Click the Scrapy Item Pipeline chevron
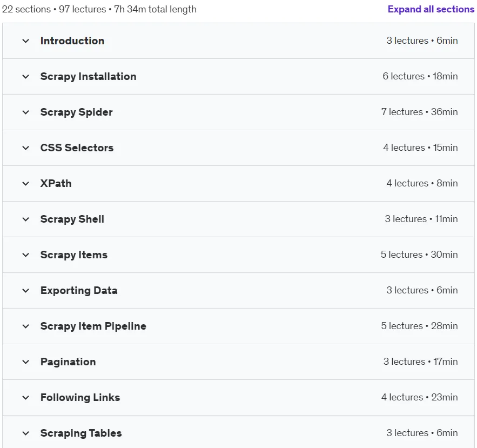Screen dimensions: 477x448 [26, 326]
